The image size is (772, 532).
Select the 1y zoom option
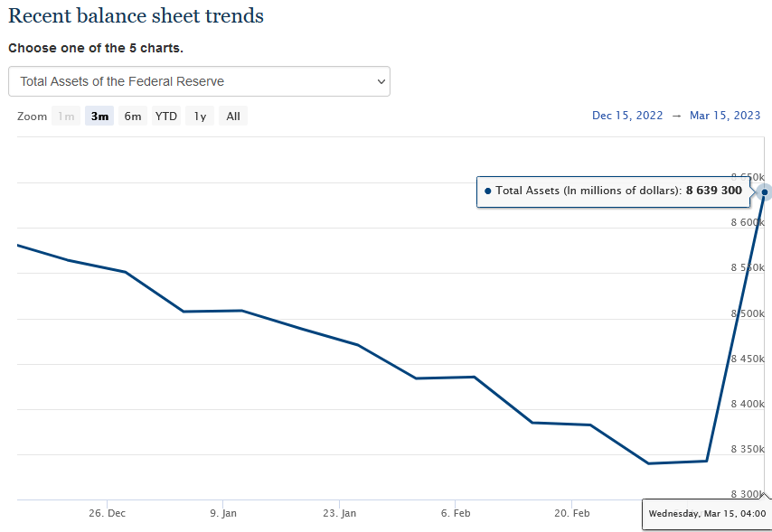pos(199,116)
